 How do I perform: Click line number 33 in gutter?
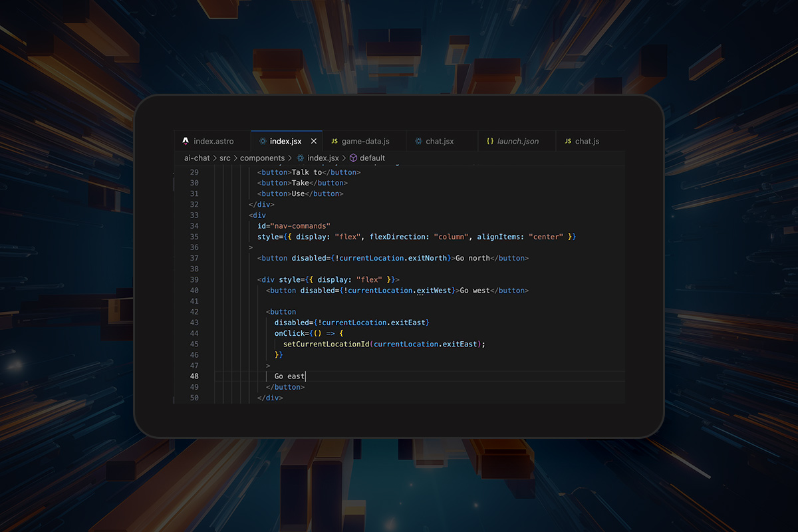click(194, 215)
